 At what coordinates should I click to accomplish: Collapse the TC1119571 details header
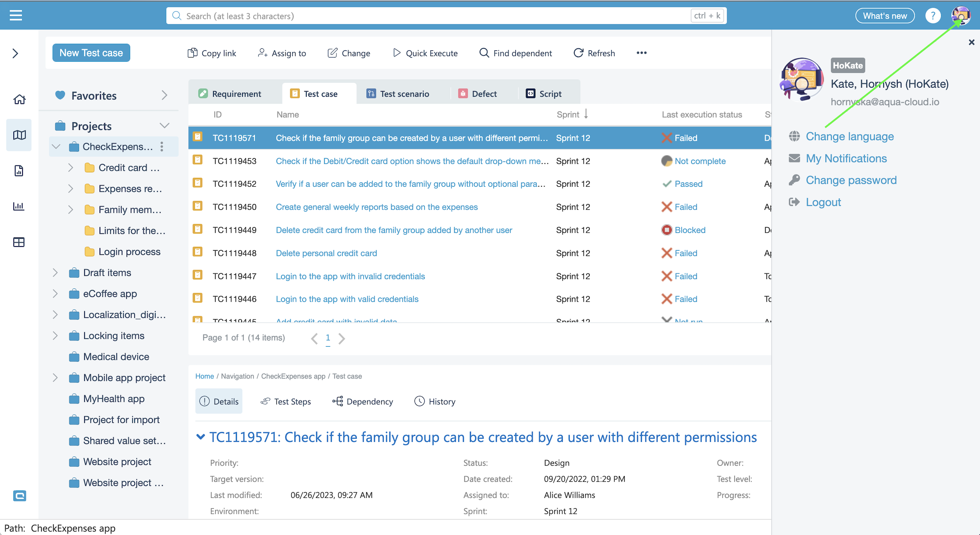201,437
